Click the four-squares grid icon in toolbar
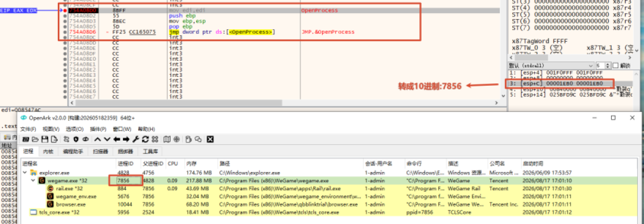Viewport: 644px width, 224px height. click(155, 139)
